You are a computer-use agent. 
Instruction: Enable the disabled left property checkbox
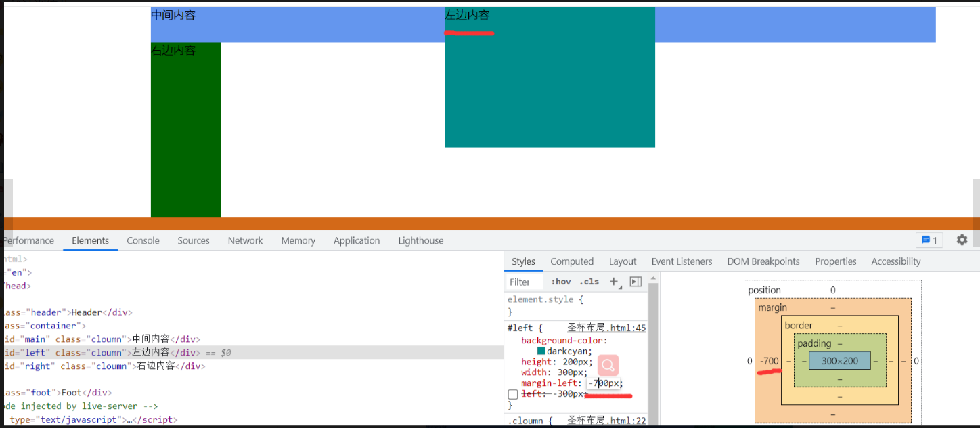tap(513, 394)
